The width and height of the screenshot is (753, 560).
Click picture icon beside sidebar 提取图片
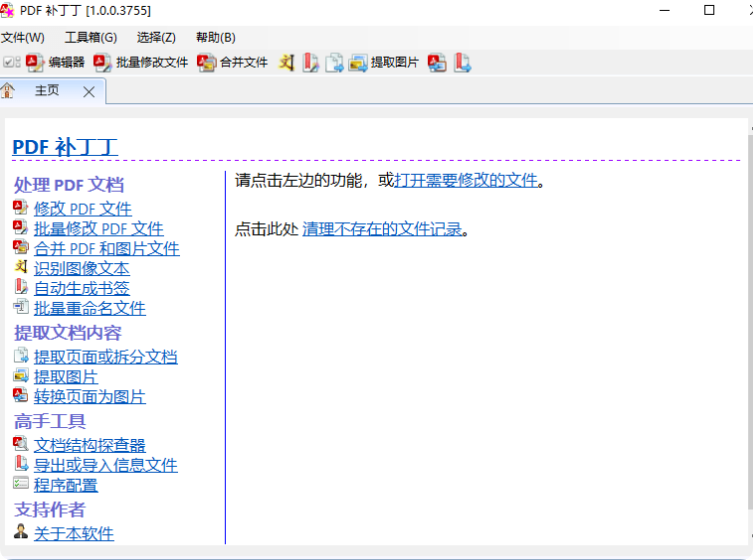[21, 375]
